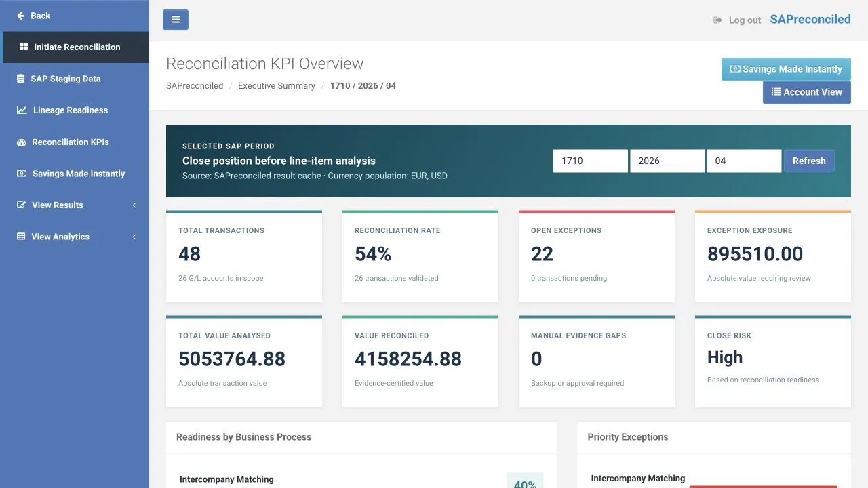
Task: Click the Savings Made Instantly header button
Action: [786, 69]
